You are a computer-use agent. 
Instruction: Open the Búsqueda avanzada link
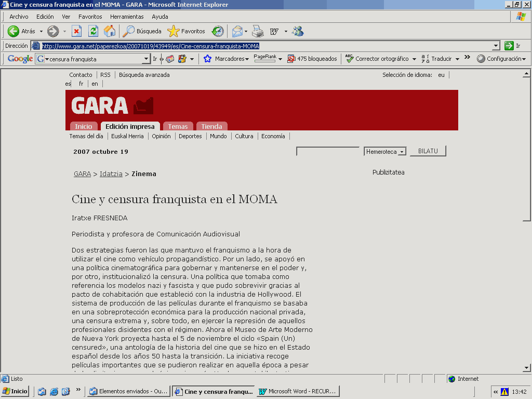[144, 75]
